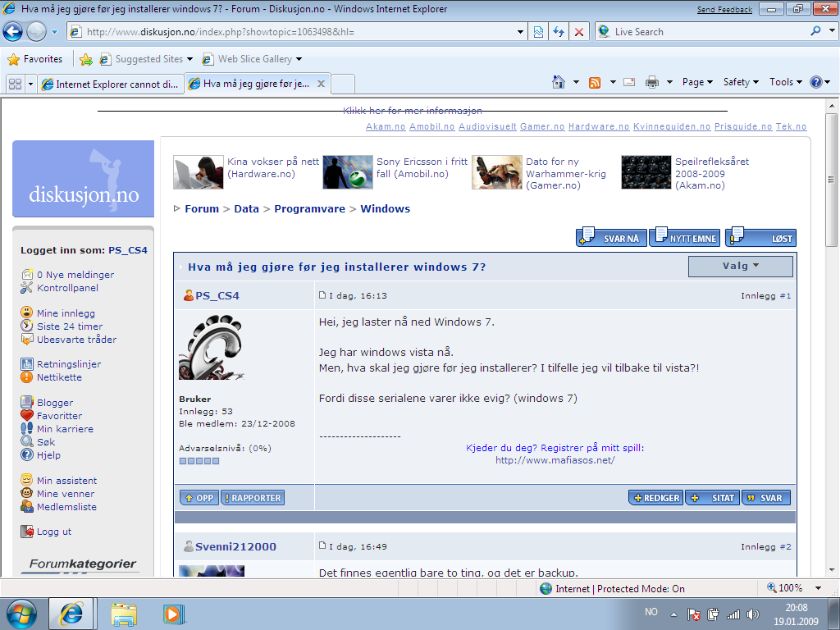
Task: Click the Min karriere footprints icon
Action: pos(27,428)
